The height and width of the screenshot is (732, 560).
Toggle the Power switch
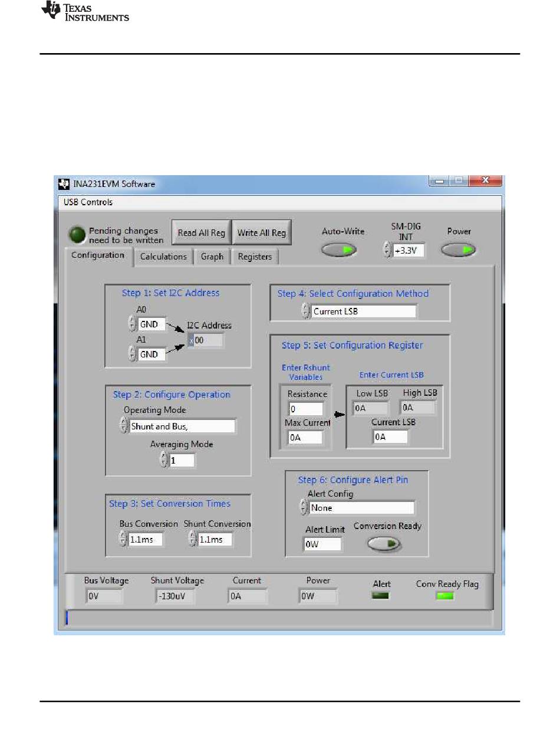[x=459, y=251]
